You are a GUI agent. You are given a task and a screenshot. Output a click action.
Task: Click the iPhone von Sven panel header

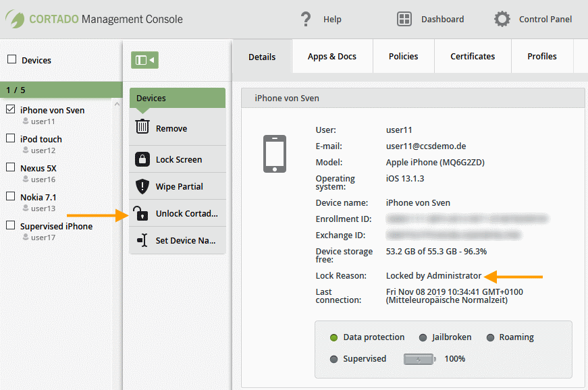pos(413,98)
